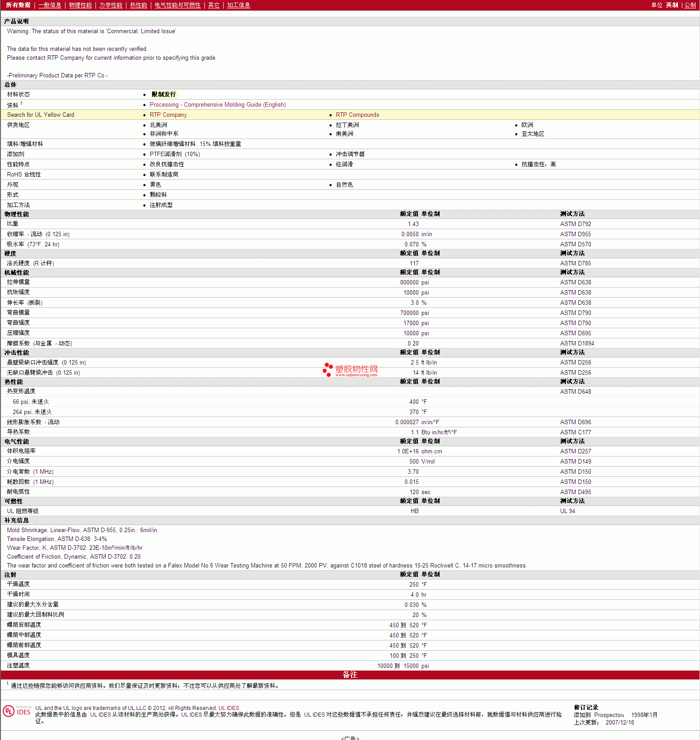
Task: Click ASTM D1894 friction test method
Action: 577,343
